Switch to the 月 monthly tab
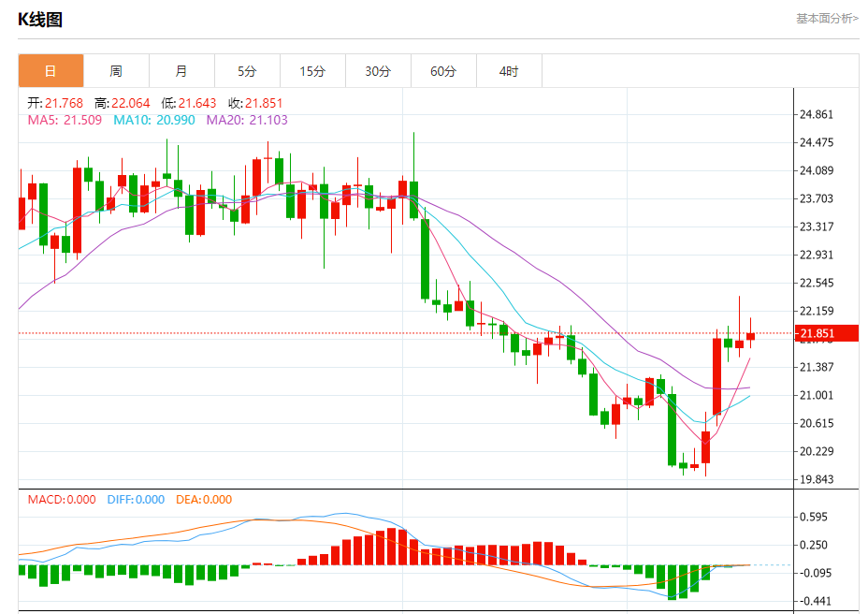This screenshot has height=614, width=868. [181, 71]
